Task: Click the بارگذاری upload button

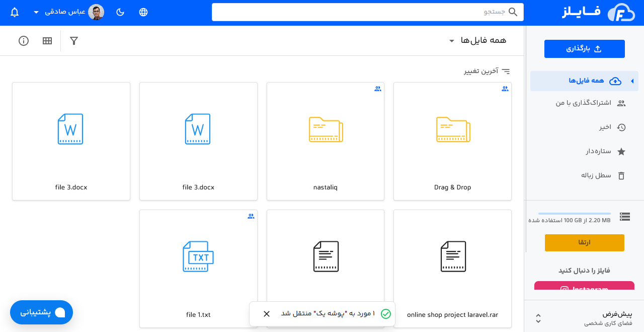Action: tap(584, 48)
